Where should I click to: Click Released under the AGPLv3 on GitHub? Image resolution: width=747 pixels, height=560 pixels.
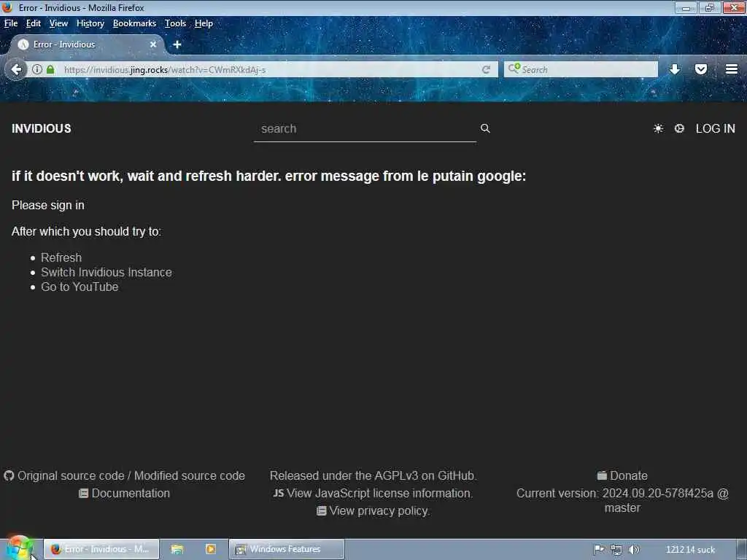(373, 475)
